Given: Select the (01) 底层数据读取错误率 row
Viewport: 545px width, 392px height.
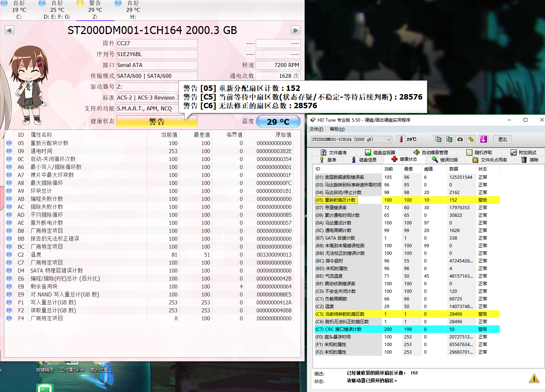Looking at the screenshot, I should pyautogui.click(x=407, y=177).
